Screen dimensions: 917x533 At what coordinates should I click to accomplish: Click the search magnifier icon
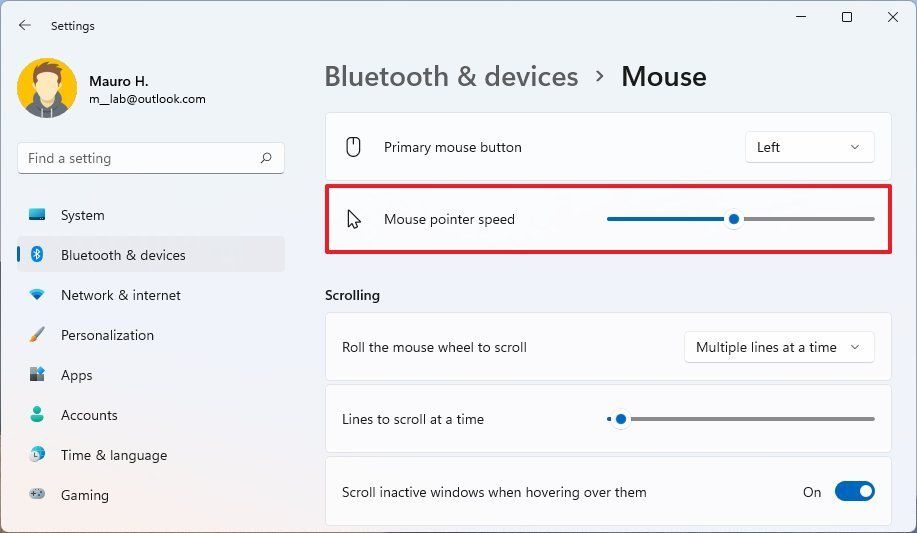tap(266, 158)
